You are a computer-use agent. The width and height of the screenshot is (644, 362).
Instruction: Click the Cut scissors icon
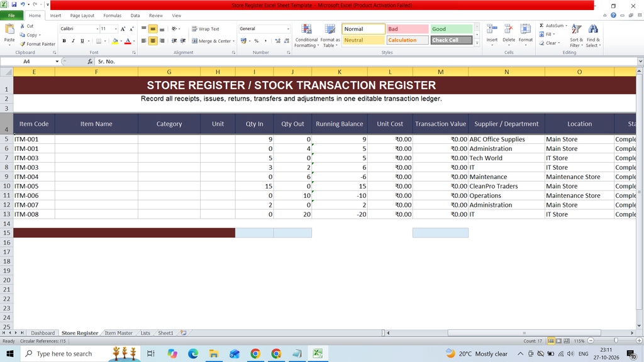23,26
